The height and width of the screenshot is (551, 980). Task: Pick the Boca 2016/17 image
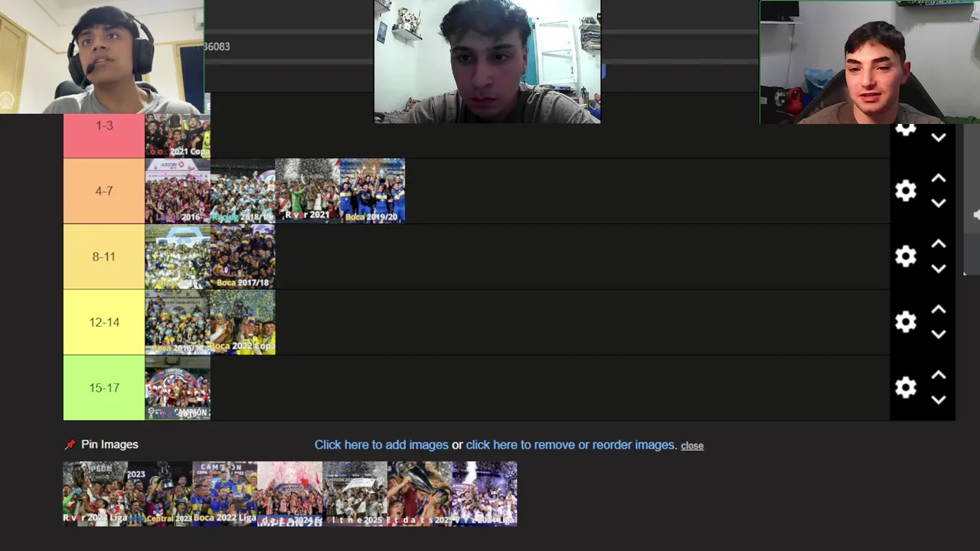pyautogui.click(x=178, y=322)
